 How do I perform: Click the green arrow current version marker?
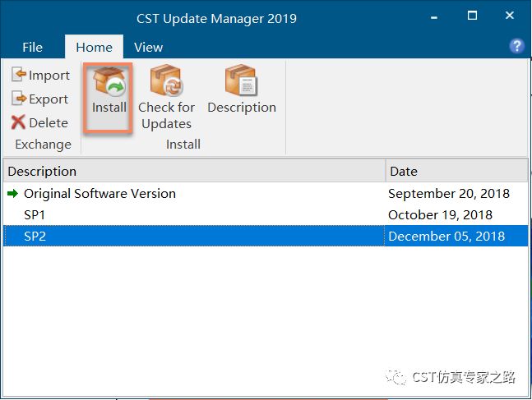coord(12,194)
